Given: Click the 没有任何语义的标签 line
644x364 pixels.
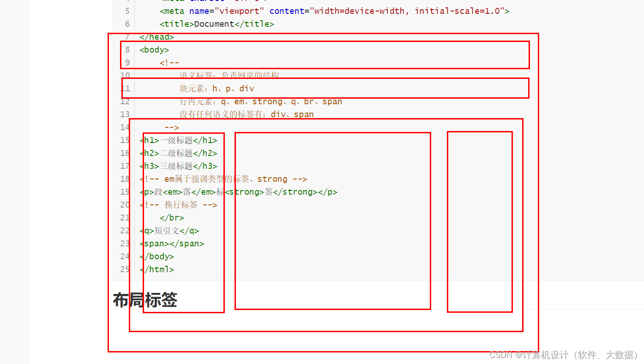Looking at the screenshot, I should point(247,114).
